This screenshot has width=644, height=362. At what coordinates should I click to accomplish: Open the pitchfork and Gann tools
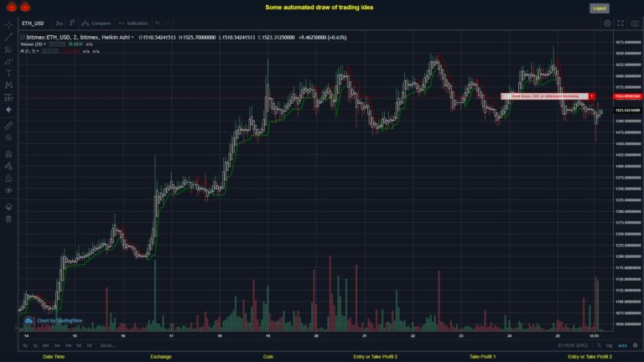pyautogui.click(x=8, y=49)
